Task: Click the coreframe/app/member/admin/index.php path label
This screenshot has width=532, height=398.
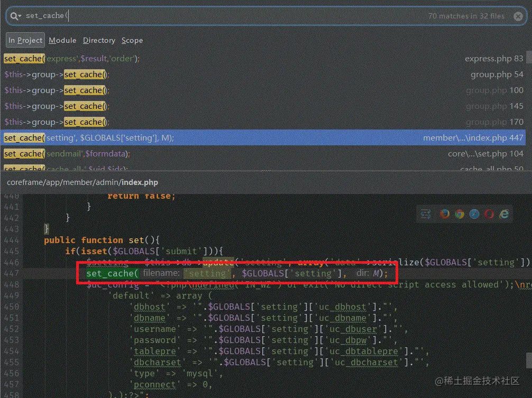Action: [82, 182]
